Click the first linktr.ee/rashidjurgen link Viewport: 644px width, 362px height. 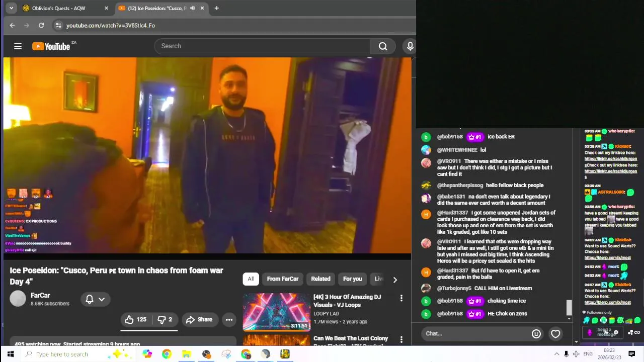[x=611, y=159]
